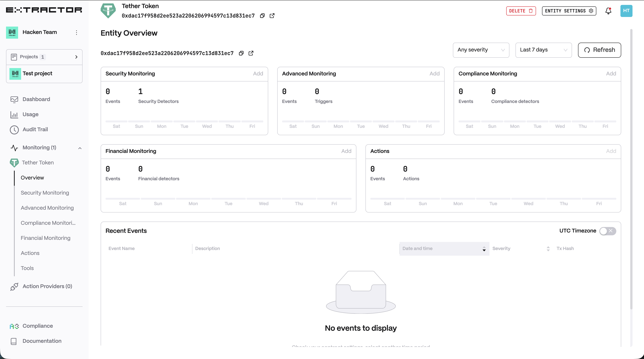Open the Last 7 days dropdown
The image size is (644, 359).
pos(543,50)
